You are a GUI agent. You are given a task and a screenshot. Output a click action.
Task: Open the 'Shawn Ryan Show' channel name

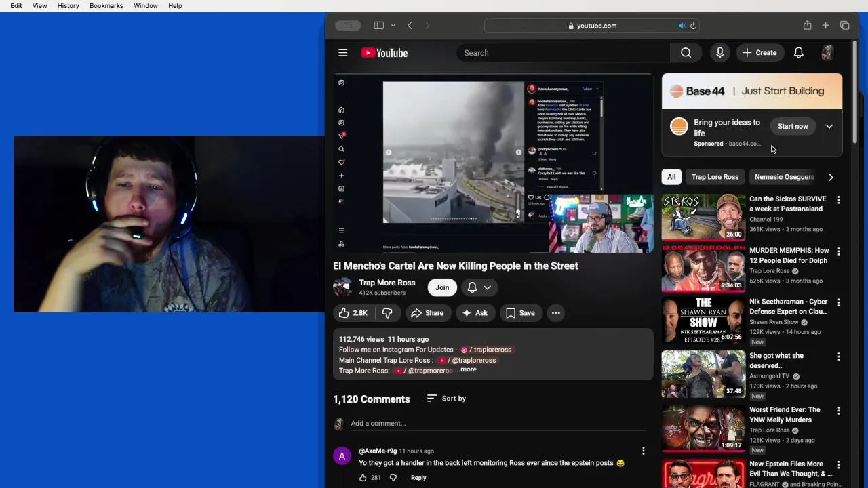pos(774,322)
